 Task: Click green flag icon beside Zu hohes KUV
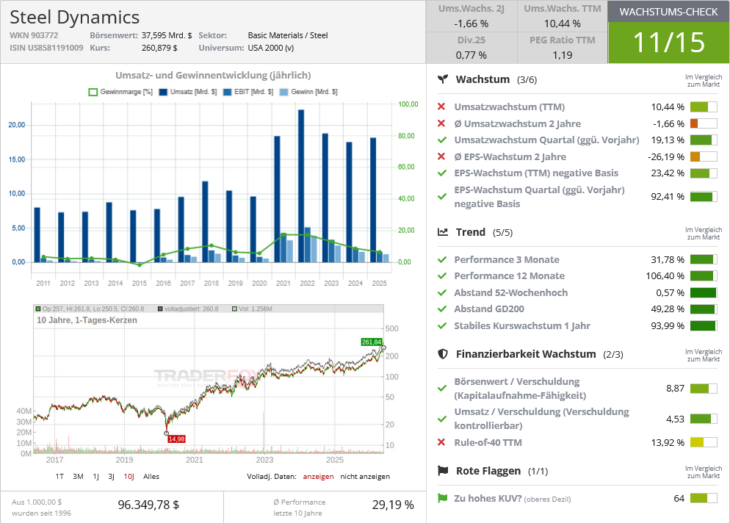[442, 498]
